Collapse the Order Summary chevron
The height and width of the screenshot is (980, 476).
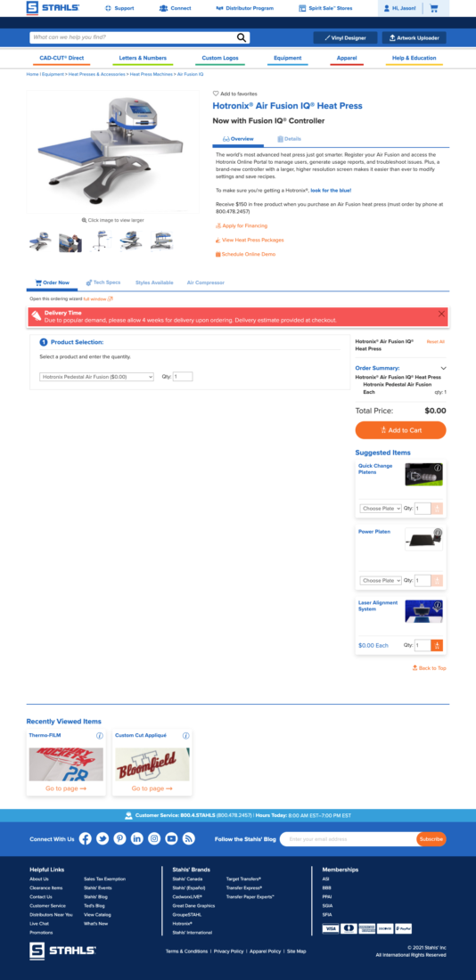[x=444, y=368]
